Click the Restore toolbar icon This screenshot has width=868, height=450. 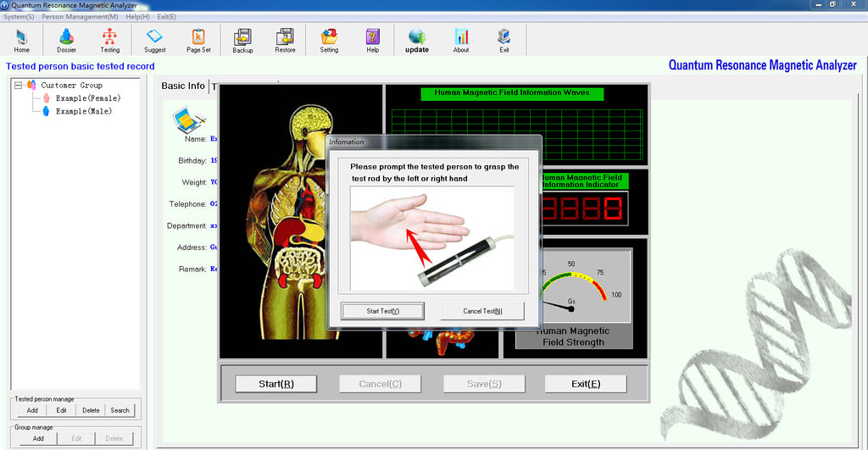coord(285,36)
